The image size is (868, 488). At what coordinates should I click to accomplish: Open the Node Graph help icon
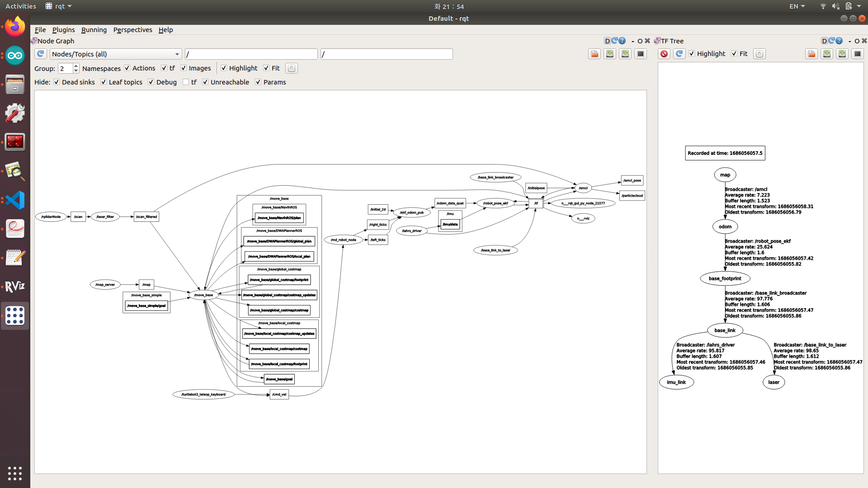(622, 41)
